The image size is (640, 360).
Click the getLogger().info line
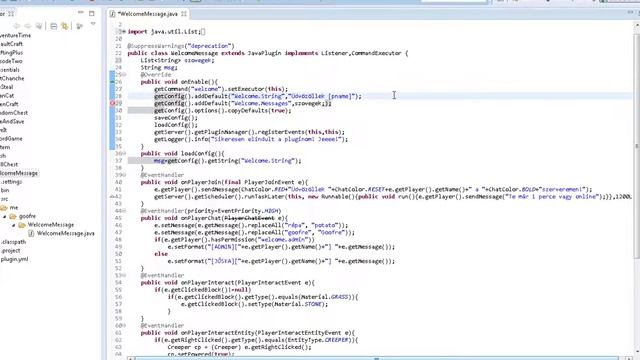[x=251, y=139]
